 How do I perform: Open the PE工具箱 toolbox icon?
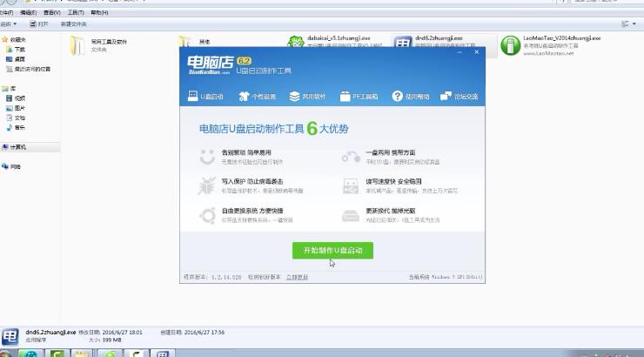345,96
